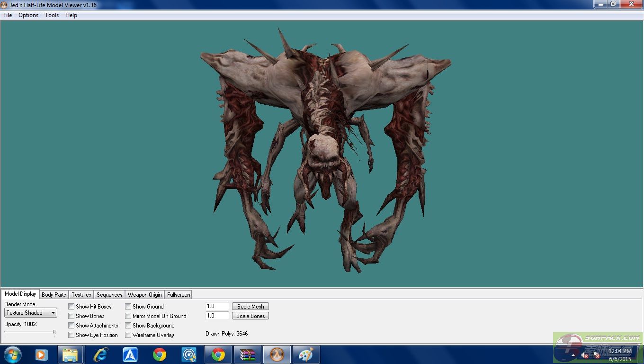Enable Show Eye Position checkbox
This screenshot has height=364, width=644.
coord(72,335)
